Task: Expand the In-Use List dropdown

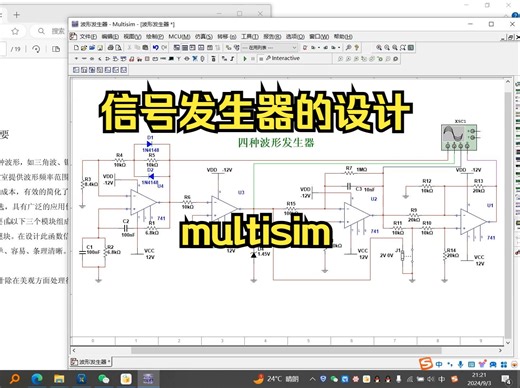Action: point(295,48)
